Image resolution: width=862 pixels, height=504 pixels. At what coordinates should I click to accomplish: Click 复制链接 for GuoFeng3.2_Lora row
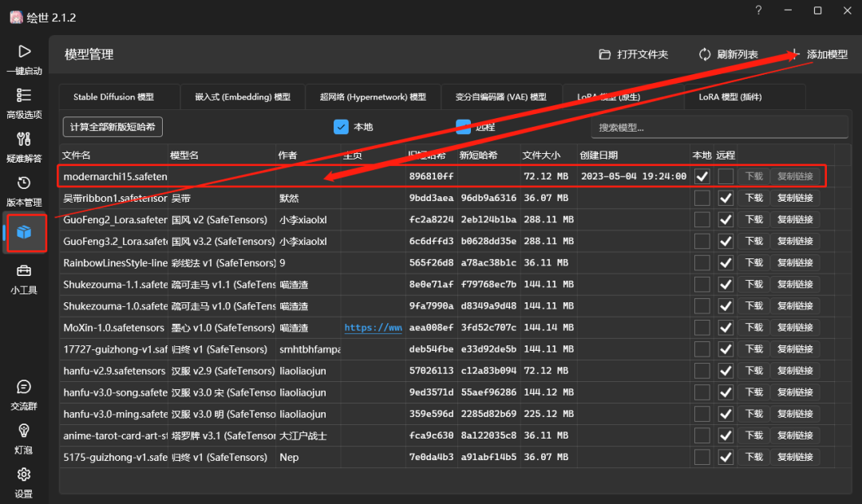tap(795, 241)
